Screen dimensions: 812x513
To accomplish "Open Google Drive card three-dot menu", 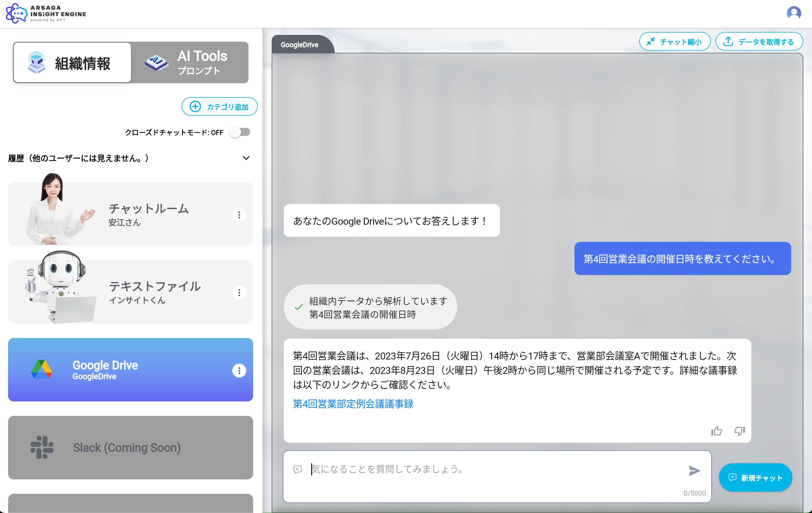I will click(x=239, y=370).
